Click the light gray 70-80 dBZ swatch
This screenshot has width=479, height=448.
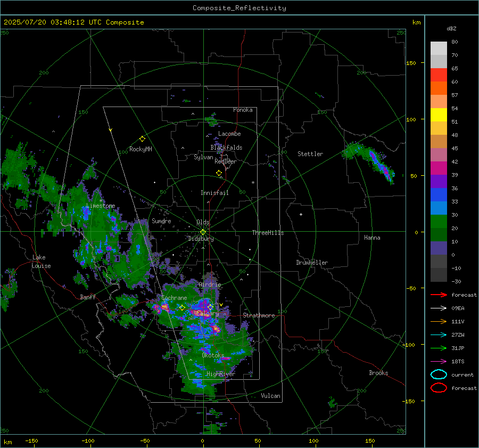439,48
